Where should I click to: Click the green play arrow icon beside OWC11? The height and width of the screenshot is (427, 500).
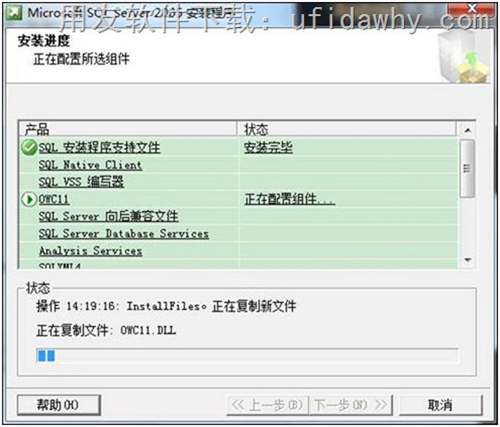pos(29,199)
